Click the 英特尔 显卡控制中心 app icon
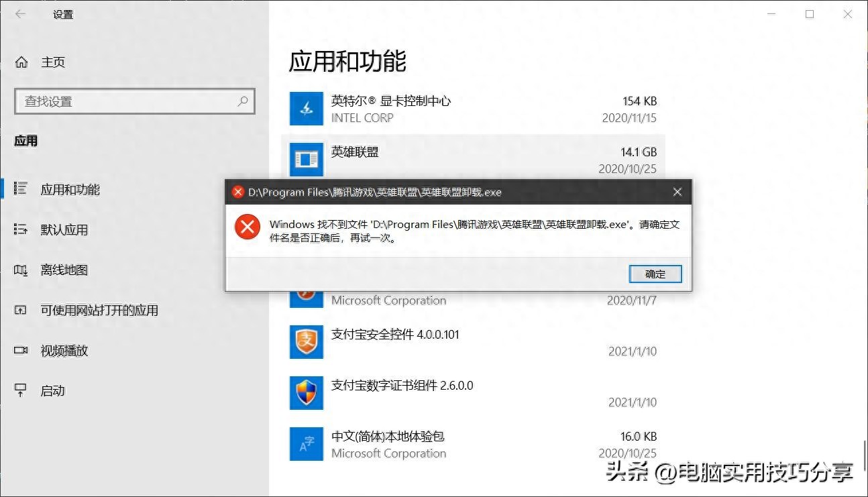Image resolution: width=868 pixels, height=497 pixels. pos(307,109)
